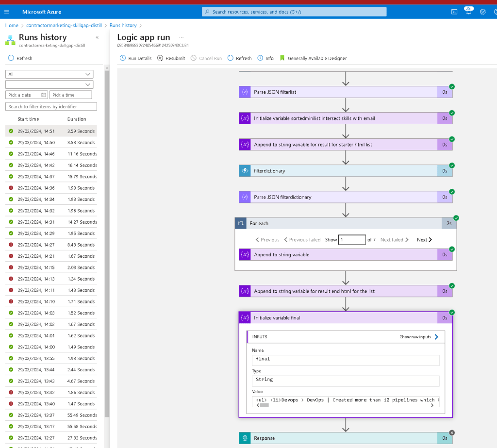Image resolution: width=497 pixels, height=448 pixels.
Task: Select the run at 29/03/2024, 14:51
Action: (51, 131)
